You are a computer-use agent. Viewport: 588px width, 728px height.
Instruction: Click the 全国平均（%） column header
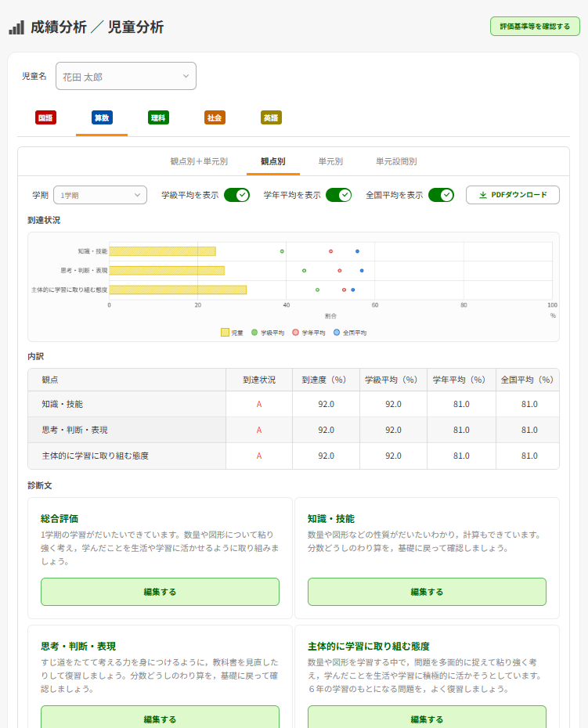[529, 380]
